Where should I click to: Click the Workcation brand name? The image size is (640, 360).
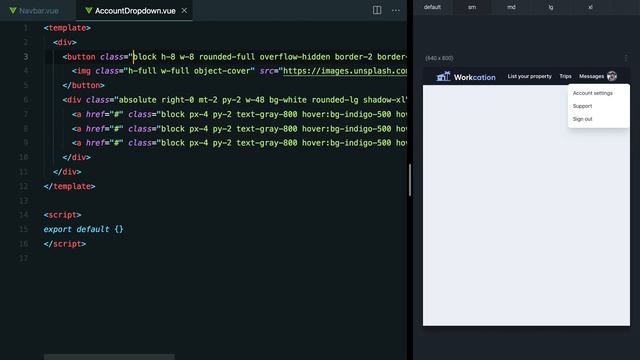475,77
